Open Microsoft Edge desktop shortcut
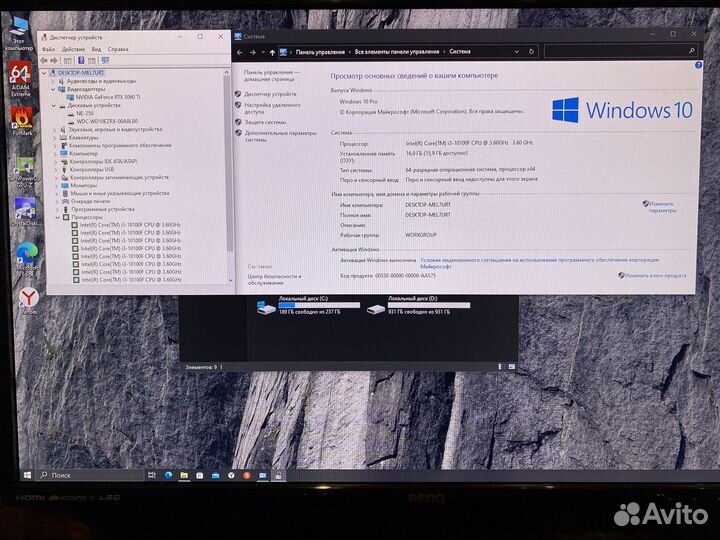The height and width of the screenshot is (540, 720). pyautogui.click(x=28, y=259)
